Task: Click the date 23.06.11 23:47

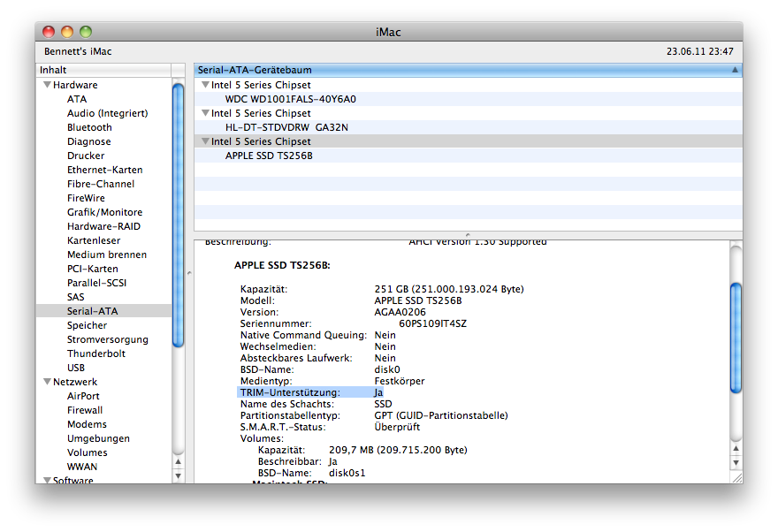Action: pyautogui.click(x=699, y=51)
